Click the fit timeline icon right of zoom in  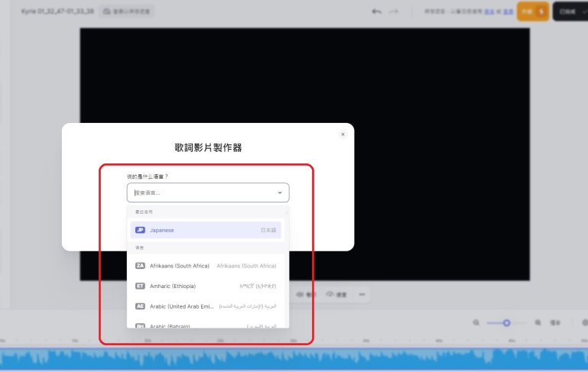[555, 322]
